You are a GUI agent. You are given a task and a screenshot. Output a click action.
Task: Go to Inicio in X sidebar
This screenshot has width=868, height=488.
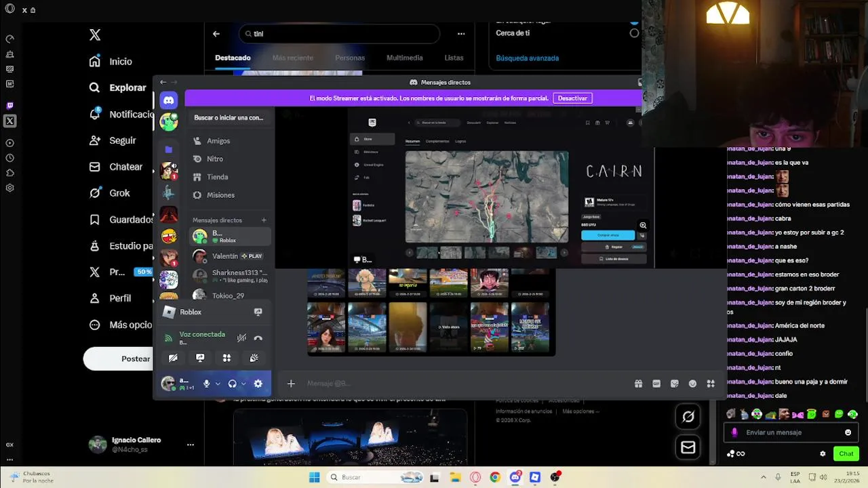coord(111,62)
